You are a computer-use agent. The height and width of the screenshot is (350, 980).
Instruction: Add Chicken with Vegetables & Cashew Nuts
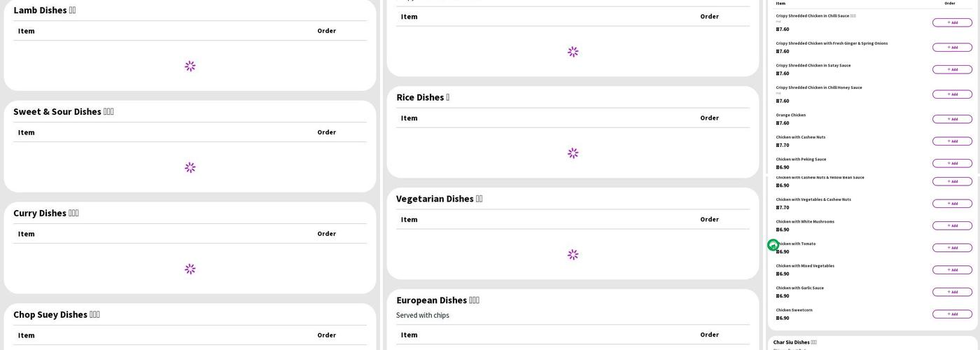click(952, 204)
